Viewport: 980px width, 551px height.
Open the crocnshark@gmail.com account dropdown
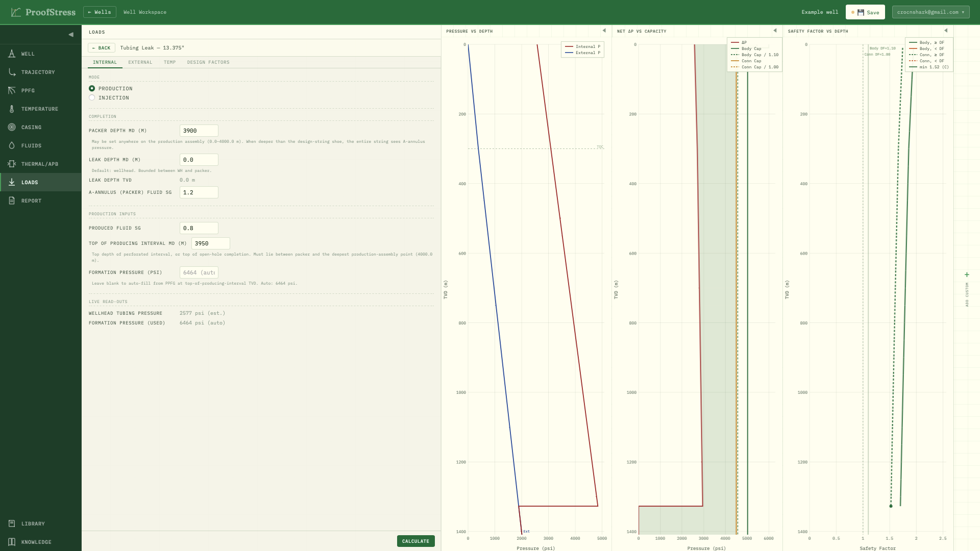pos(930,12)
